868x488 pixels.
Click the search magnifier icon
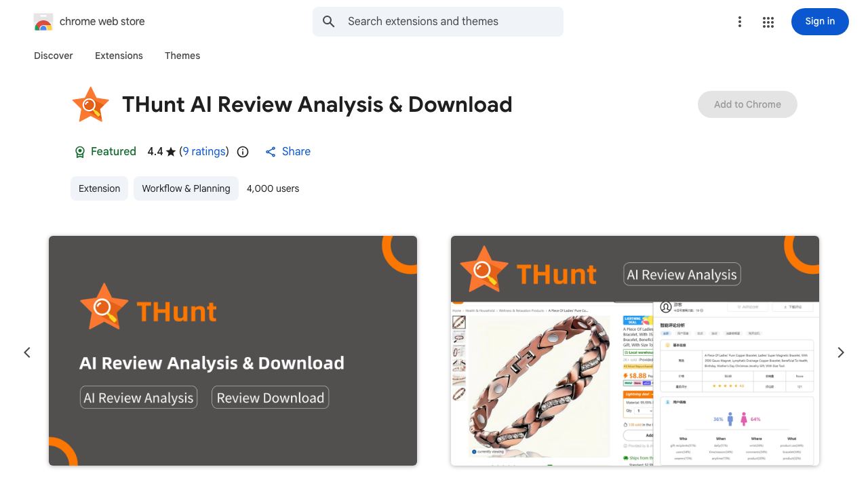(329, 22)
